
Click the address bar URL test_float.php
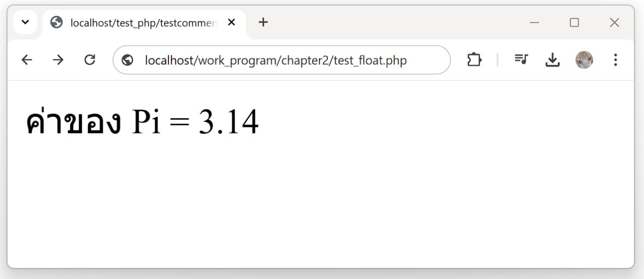[x=276, y=60]
